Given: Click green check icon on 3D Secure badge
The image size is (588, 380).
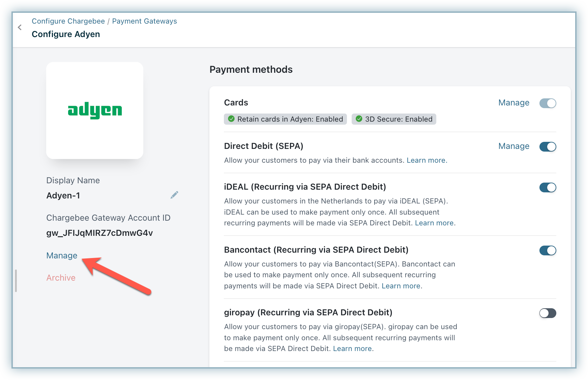Looking at the screenshot, I should pos(359,119).
